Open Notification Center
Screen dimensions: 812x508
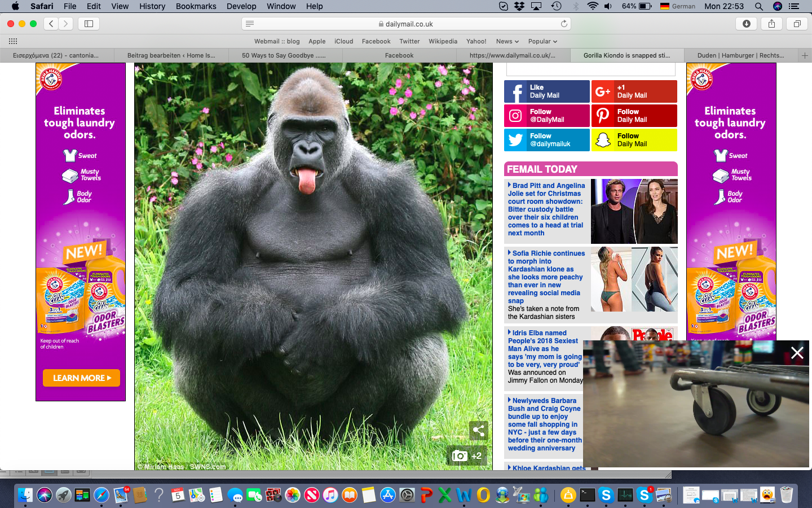click(794, 6)
